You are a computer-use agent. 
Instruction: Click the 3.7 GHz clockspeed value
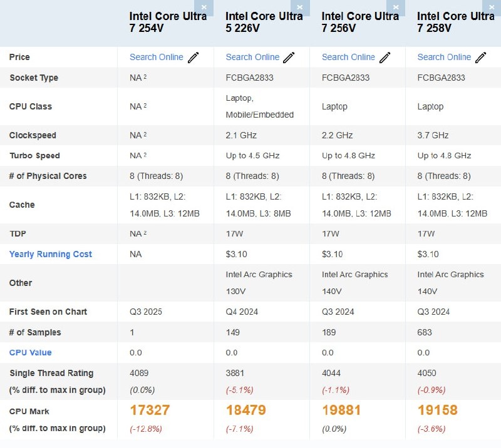tap(433, 135)
